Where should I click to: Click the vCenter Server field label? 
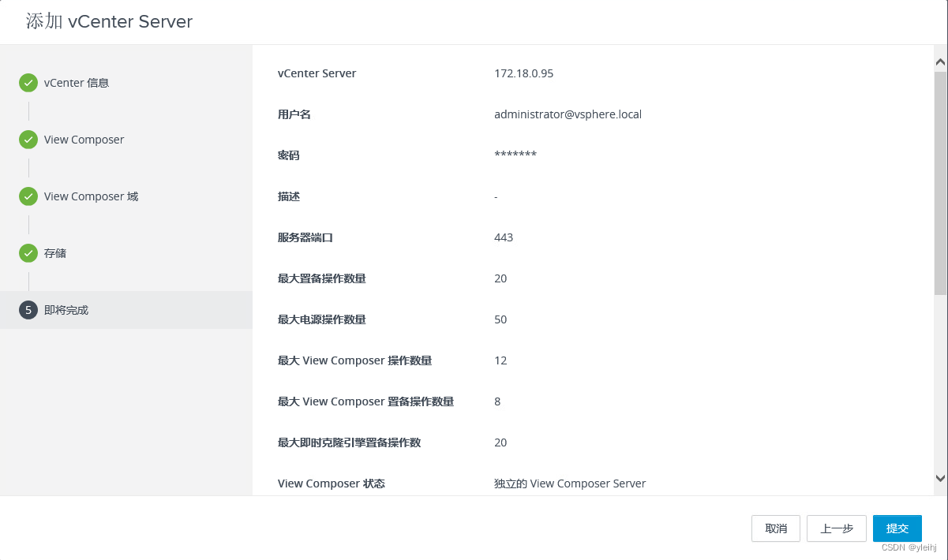coord(317,73)
